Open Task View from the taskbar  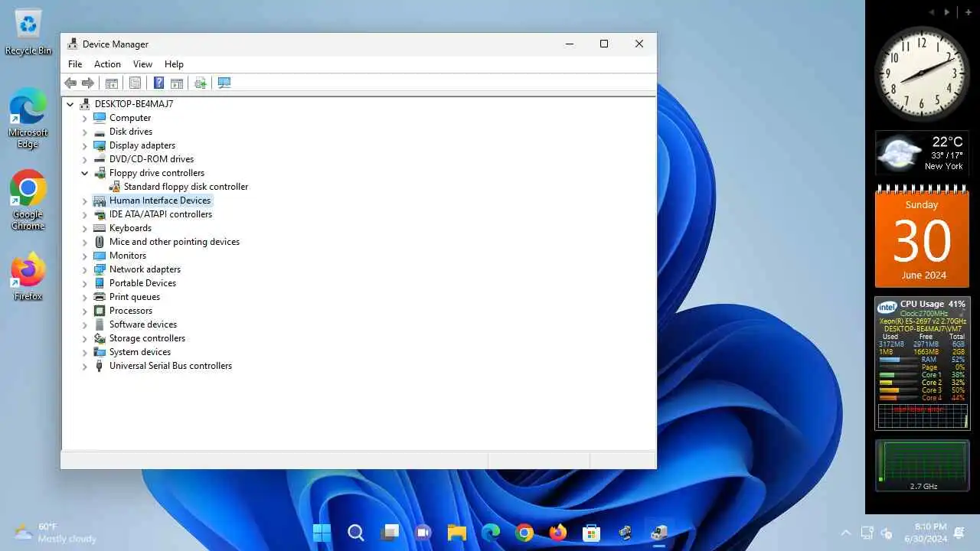(x=390, y=533)
